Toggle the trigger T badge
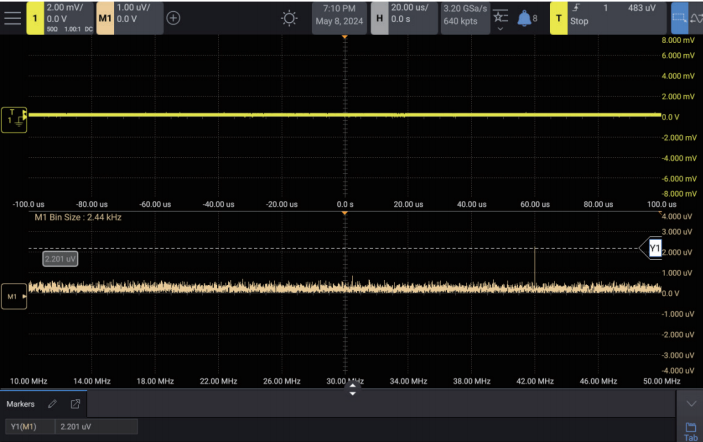This screenshot has height=442, width=703. pos(559,18)
